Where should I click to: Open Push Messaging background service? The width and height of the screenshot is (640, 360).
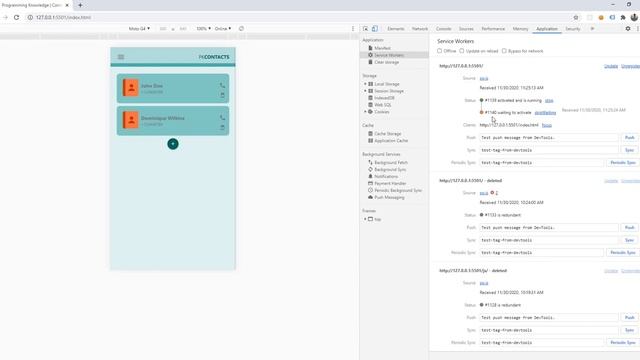pyautogui.click(x=389, y=197)
